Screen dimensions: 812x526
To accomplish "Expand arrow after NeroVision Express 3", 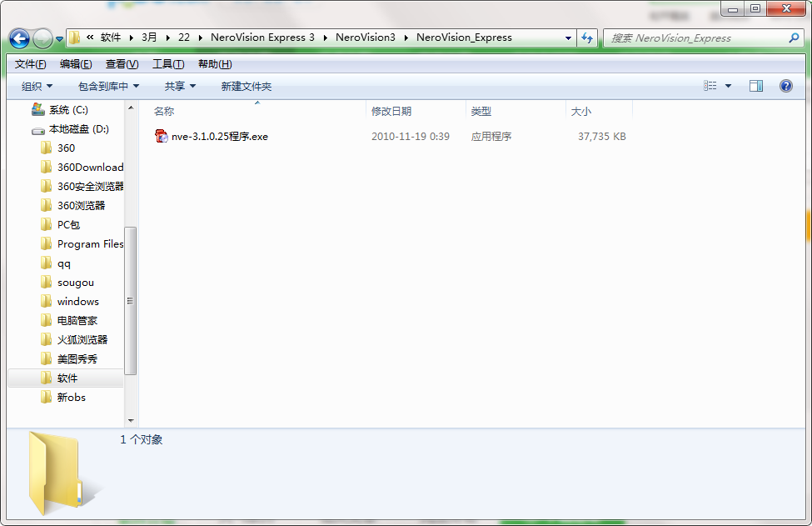I will click(x=325, y=38).
